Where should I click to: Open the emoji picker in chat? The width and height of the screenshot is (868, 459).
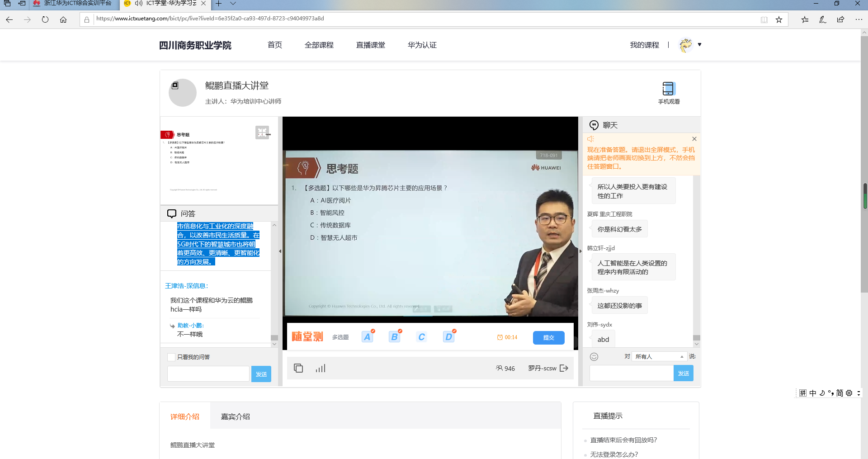[x=594, y=357]
